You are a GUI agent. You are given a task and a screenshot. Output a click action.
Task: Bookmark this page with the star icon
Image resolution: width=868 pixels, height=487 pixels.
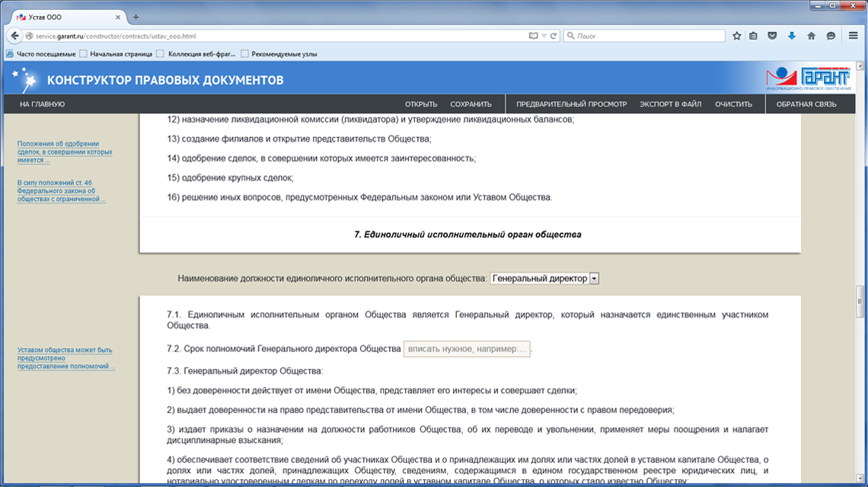(x=736, y=36)
